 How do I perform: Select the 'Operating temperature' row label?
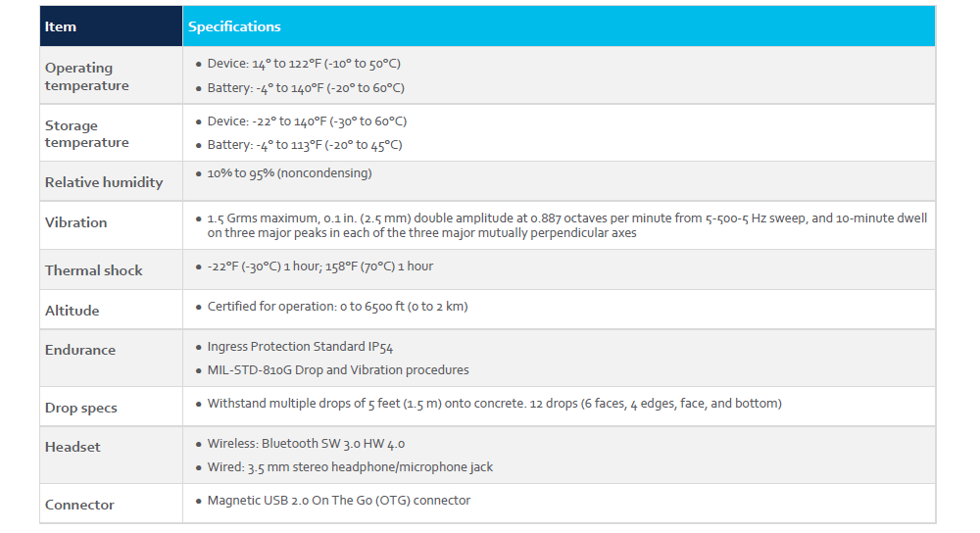[x=86, y=76]
